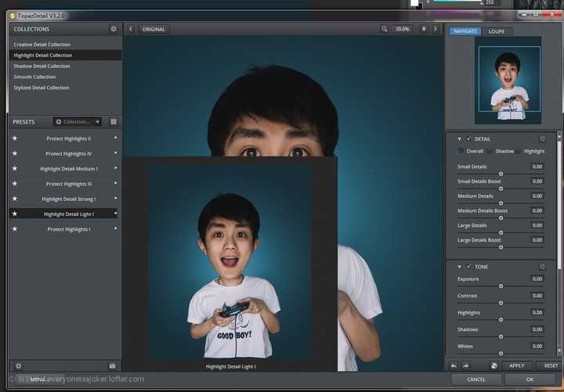Screen dimensions: 564x392
Task: Apply preset Highlight Detail Strong I
Action: (x=68, y=199)
